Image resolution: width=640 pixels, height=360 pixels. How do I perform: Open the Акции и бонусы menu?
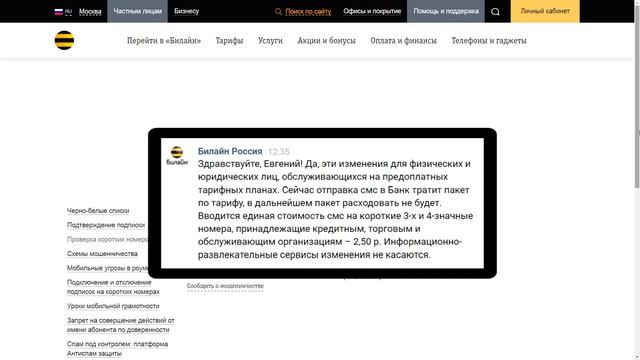point(327,40)
